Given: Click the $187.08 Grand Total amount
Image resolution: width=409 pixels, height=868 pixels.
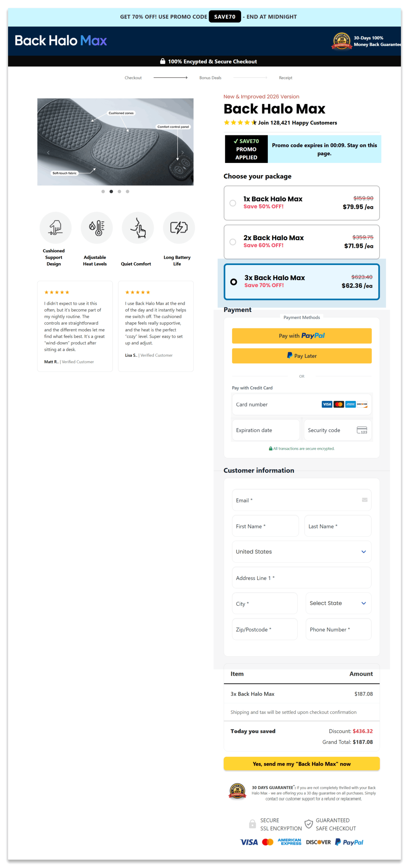Looking at the screenshot, I should [x=362, y=742].
